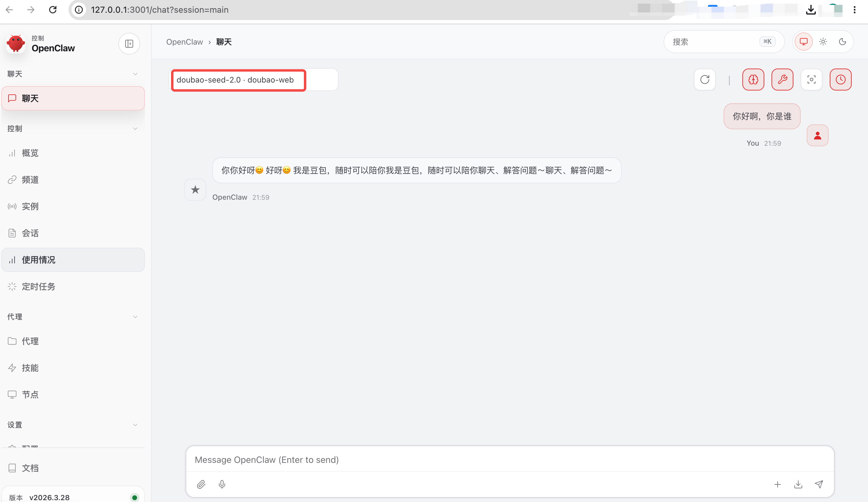Switch to light theme with the sun icon
The width and height of the screenshot is (868, 502).
[823, 42]
